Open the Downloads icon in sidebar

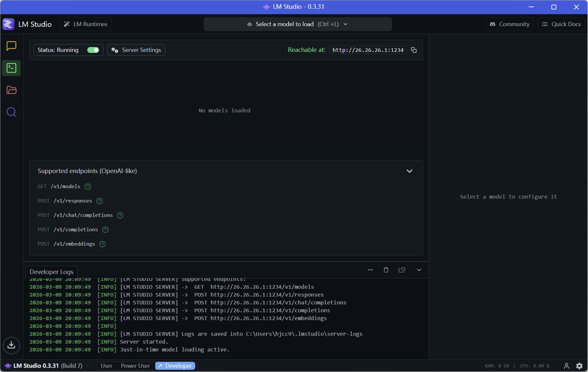(11, 345)
